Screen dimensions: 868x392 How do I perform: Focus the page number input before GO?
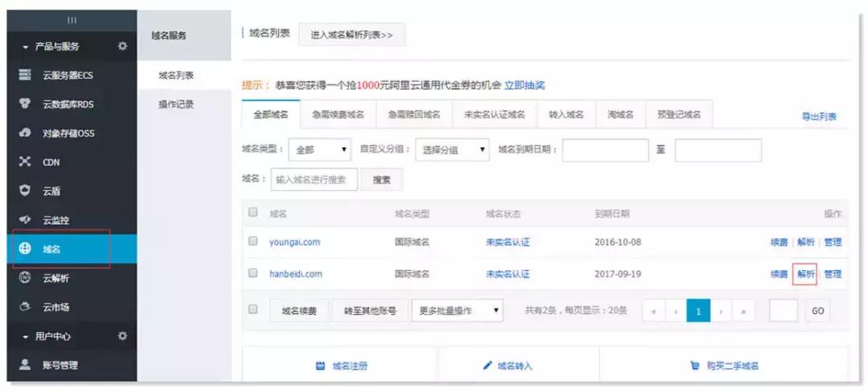(784, 311)
